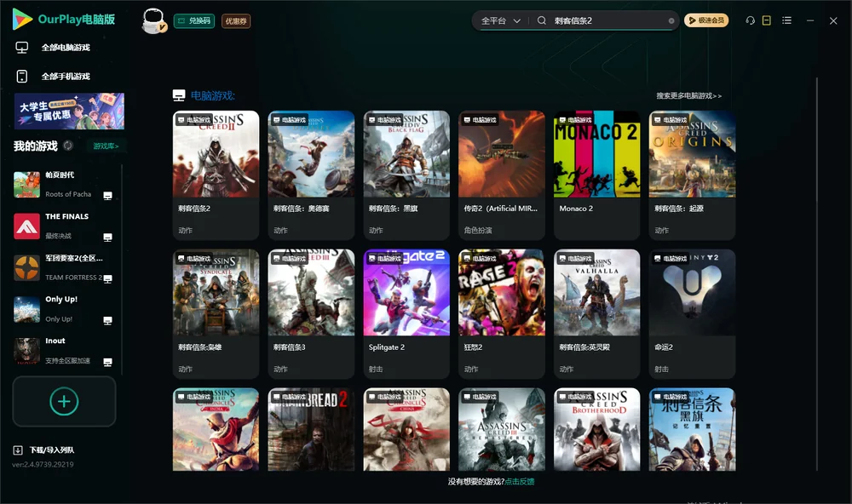Open the 全部手机游戏 section
This screenshot has width=852, height=504.
[53, 77]
